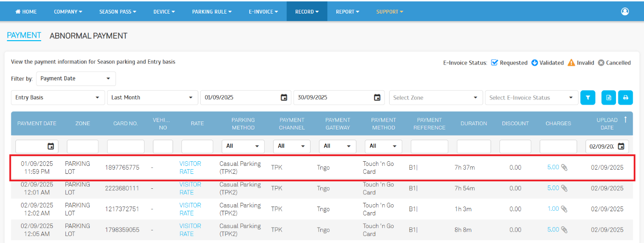Open the user profile icon
644x243 pixels.
coord(625,12)
